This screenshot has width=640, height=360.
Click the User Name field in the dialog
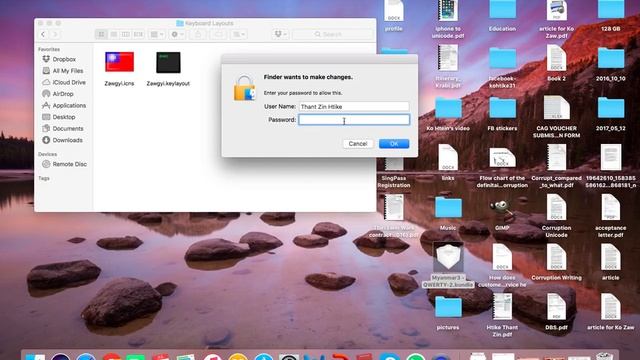[354, 107]
